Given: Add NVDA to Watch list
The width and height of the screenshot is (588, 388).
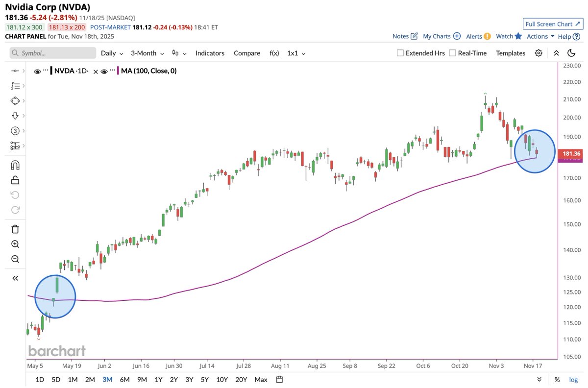Looking at the screenshot, I should pos(509,36).
